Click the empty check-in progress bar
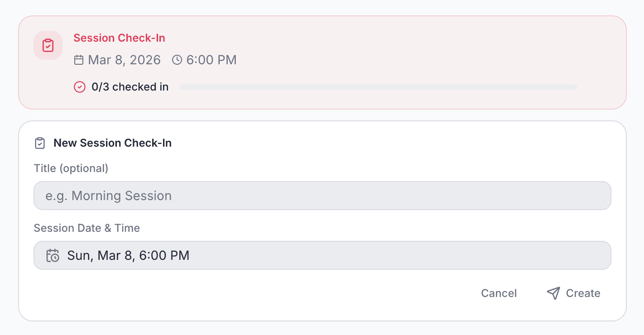The image size is (644, 335). tap(379, 86)
